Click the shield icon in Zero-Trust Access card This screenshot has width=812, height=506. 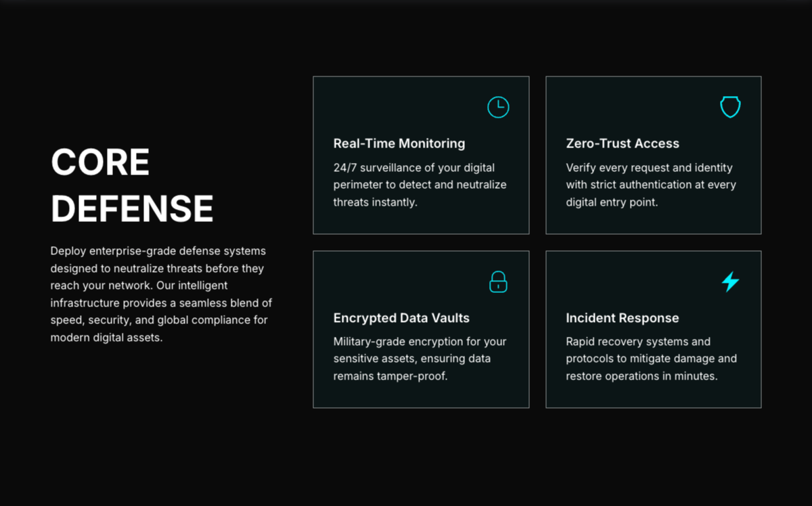tap(730, 107)
